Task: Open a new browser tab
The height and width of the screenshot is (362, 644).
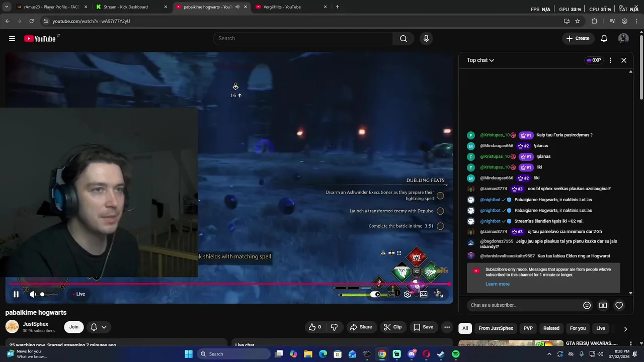Action: click(x=337, y=7)
